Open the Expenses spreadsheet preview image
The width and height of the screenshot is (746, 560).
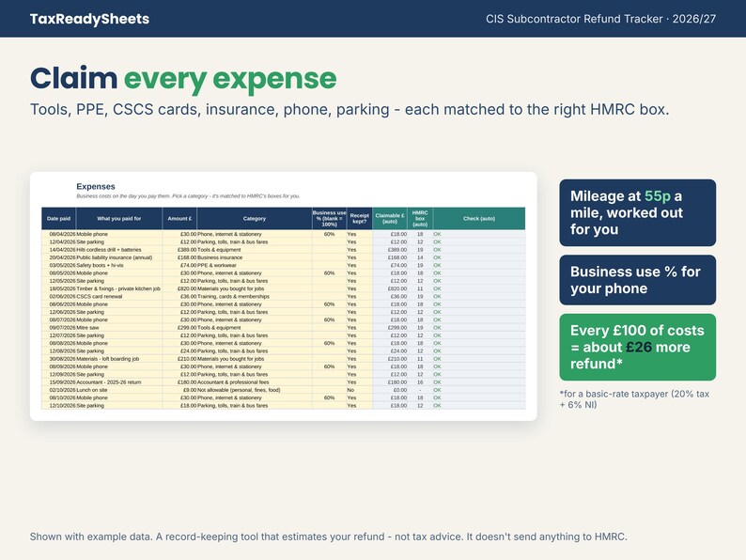pos(283,296)
